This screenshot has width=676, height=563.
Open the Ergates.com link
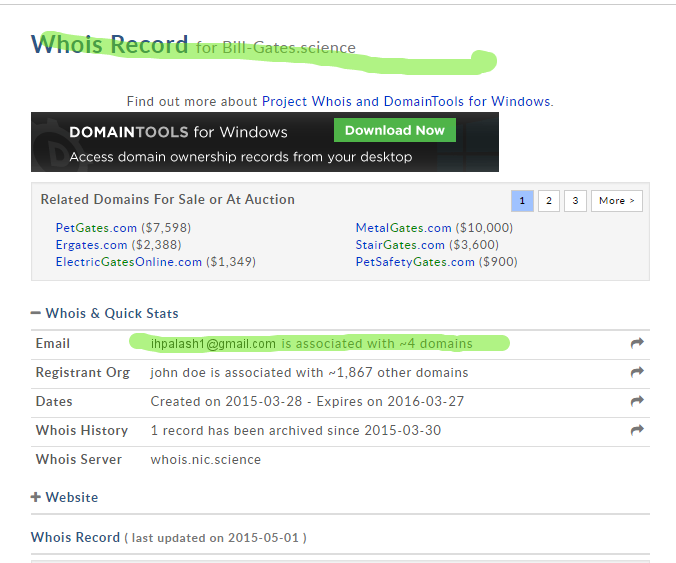91,245
